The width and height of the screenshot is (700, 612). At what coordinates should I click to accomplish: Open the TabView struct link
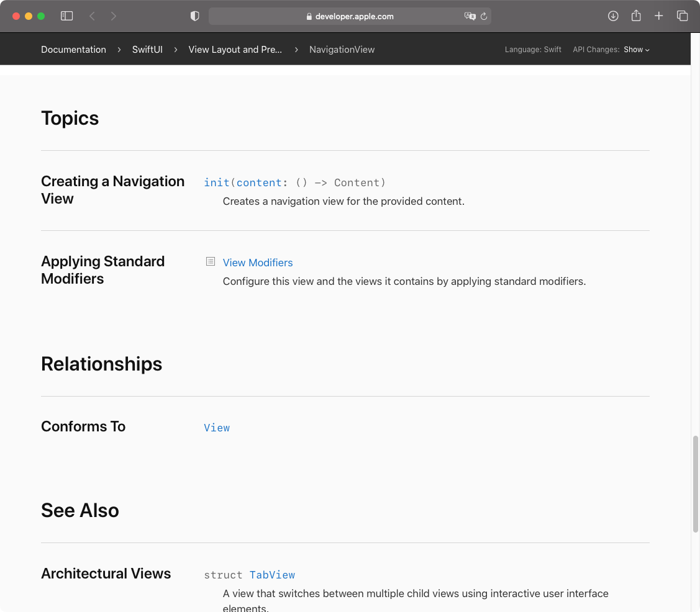click(272, 575)
